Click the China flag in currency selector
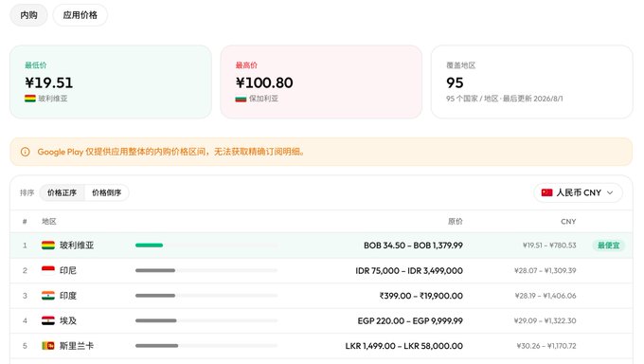The image size is (644, 364). pyautogui.click(x=546, y=192)
